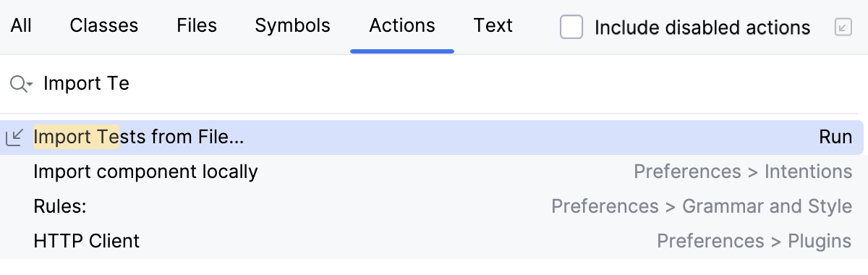The width and height of the screenshot is (868, 275).
Task: Click 'Preferences > Grammar and Style' path
Action: coord(702,206)
